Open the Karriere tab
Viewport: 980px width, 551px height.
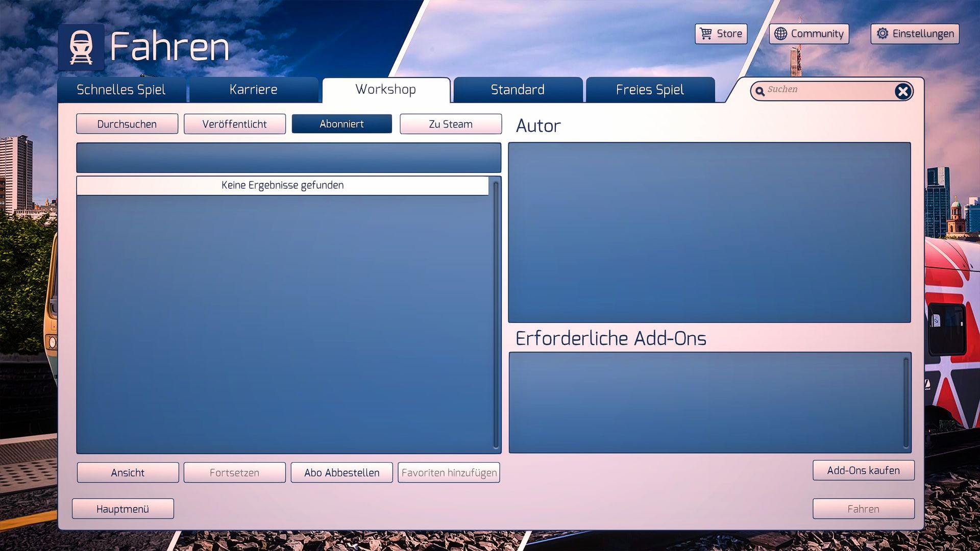(x=253, y=90)
